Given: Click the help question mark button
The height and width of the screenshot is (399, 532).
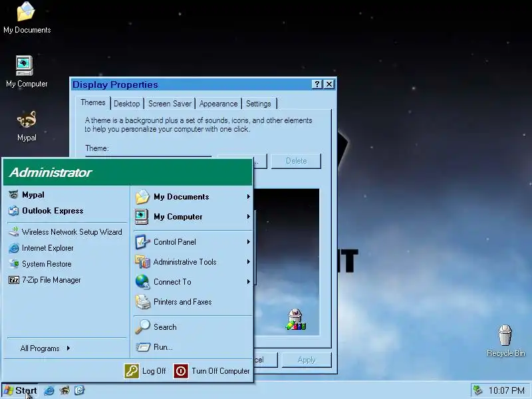Looking at the screenshot, I should (x=317, y=84).
